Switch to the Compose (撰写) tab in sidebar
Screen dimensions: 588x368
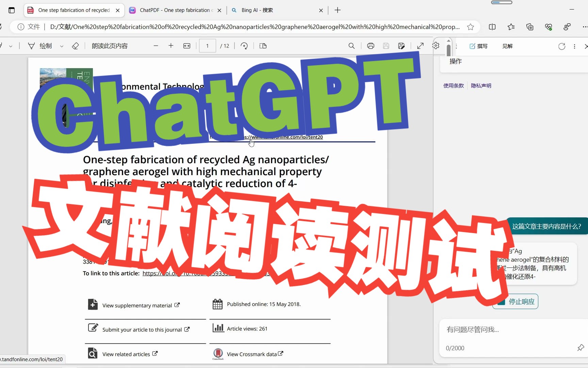click(478, 46)
